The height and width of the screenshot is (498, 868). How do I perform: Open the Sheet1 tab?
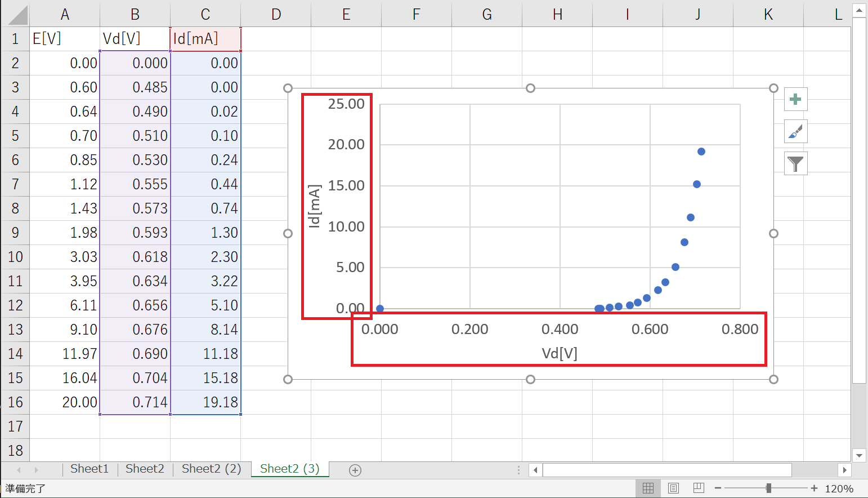[x=90, y=469]
